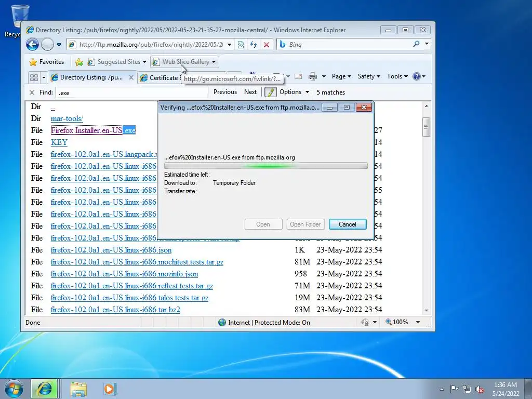Open the linux-i686.tar.bz2 link
The width and height of the screenshot is (532, 399).
(115, 310)
